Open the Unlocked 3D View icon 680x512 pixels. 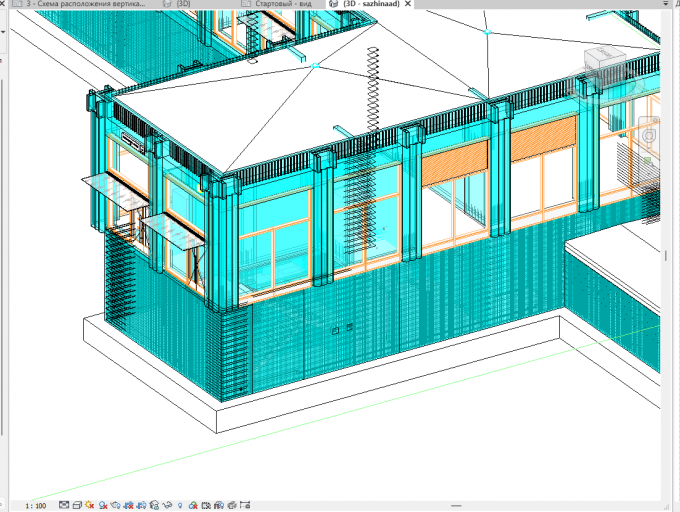(x=154, y=505)
